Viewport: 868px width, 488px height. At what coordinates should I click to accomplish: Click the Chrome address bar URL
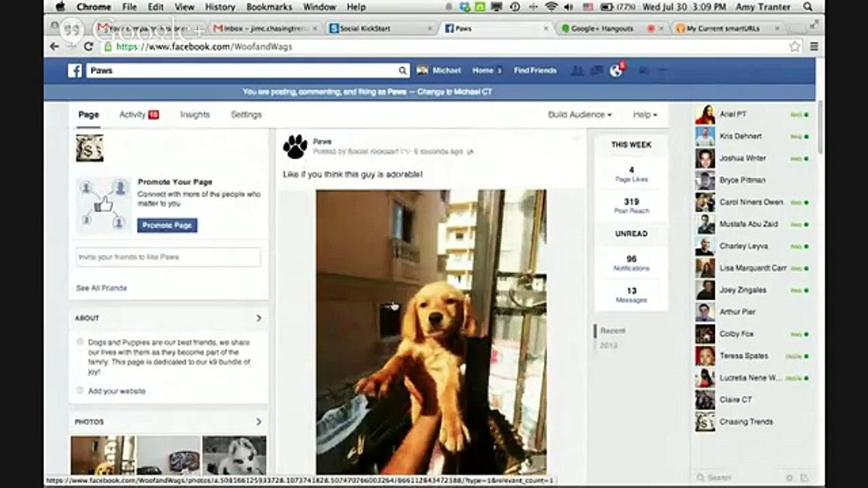(204, 47)
